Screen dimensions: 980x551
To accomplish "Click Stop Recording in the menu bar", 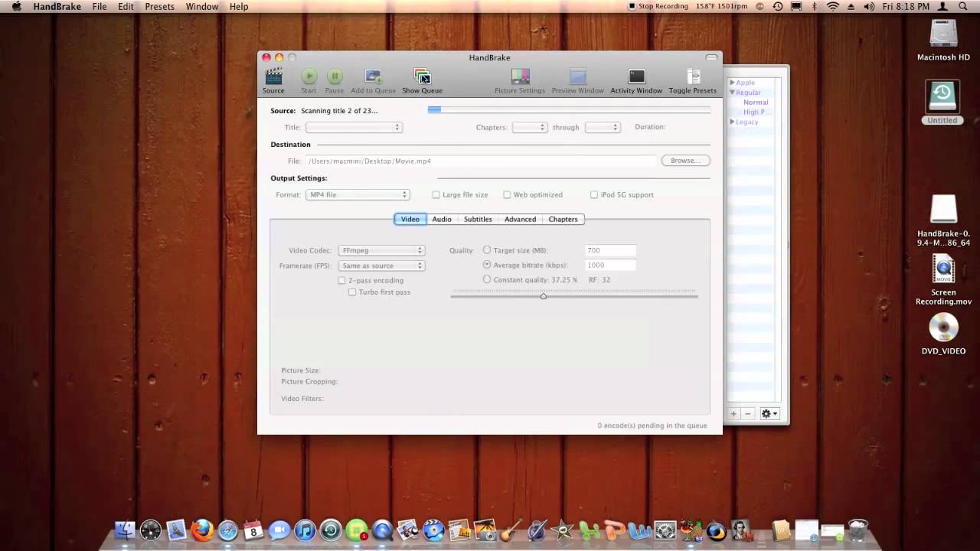I will click(658, 6).
